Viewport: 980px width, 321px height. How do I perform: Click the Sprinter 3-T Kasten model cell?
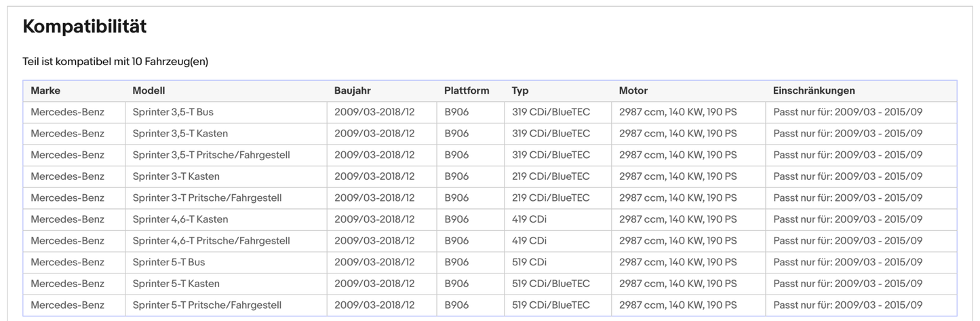coord(176,176)
